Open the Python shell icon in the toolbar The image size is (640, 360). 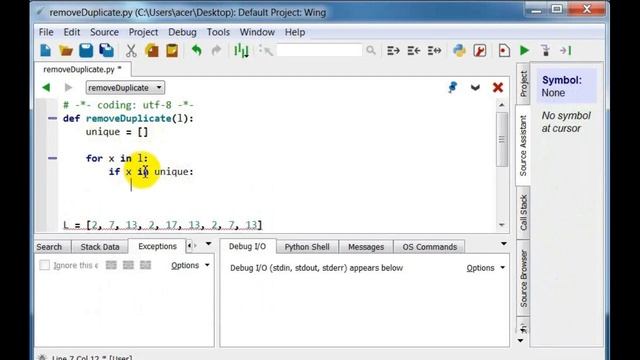(459, 51)
